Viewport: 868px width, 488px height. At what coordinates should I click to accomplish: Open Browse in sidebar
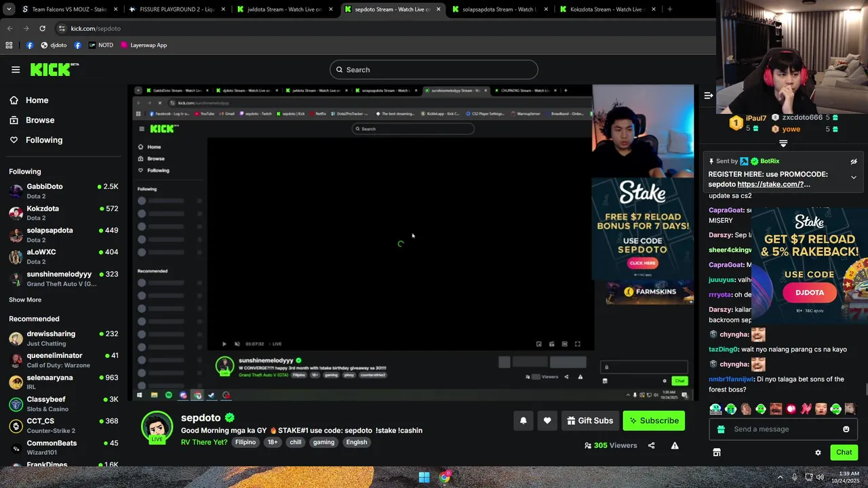[x=39, y=120]
